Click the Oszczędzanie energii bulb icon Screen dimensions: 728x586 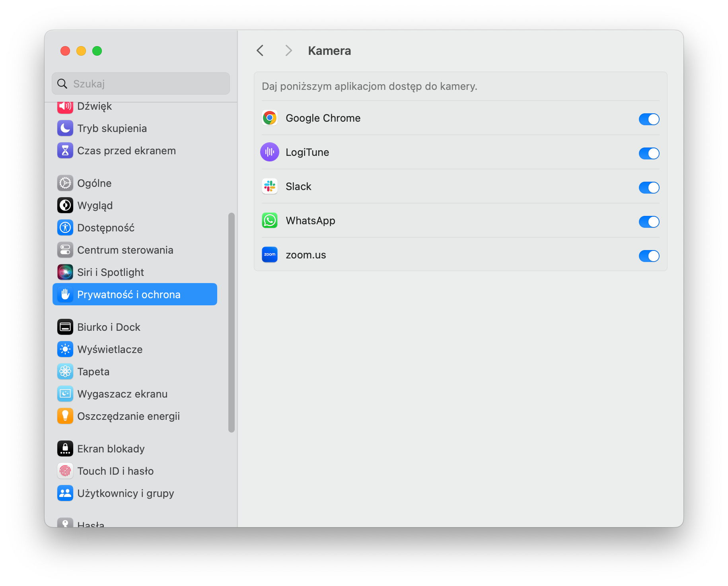[65, 416]
